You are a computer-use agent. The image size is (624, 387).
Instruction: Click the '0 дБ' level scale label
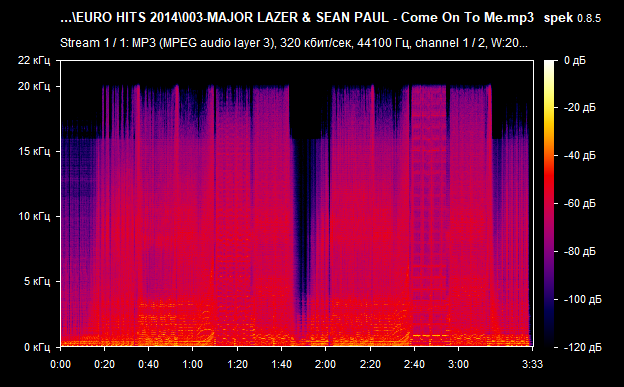click(575, 61)
